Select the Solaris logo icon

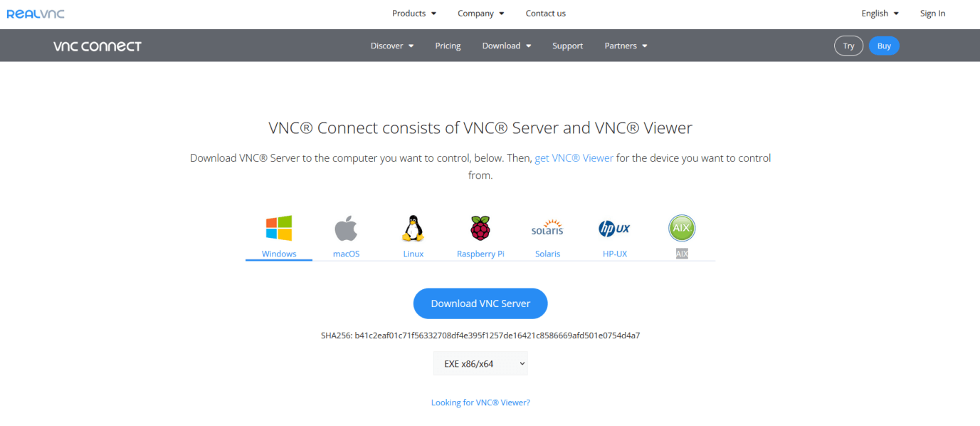547,228
